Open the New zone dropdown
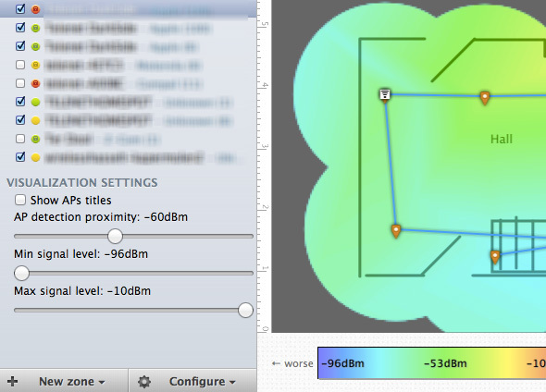This screenshot has width=546, height=392. coord(72,382)
